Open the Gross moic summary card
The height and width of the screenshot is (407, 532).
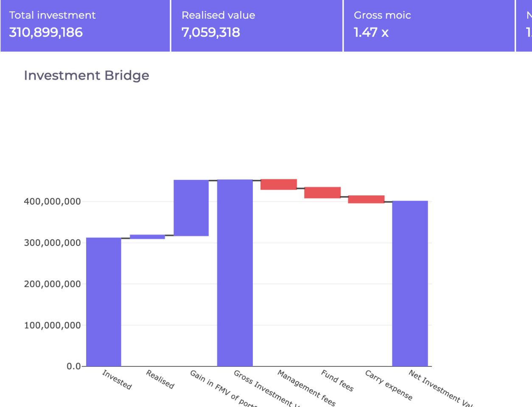point(428,25)
